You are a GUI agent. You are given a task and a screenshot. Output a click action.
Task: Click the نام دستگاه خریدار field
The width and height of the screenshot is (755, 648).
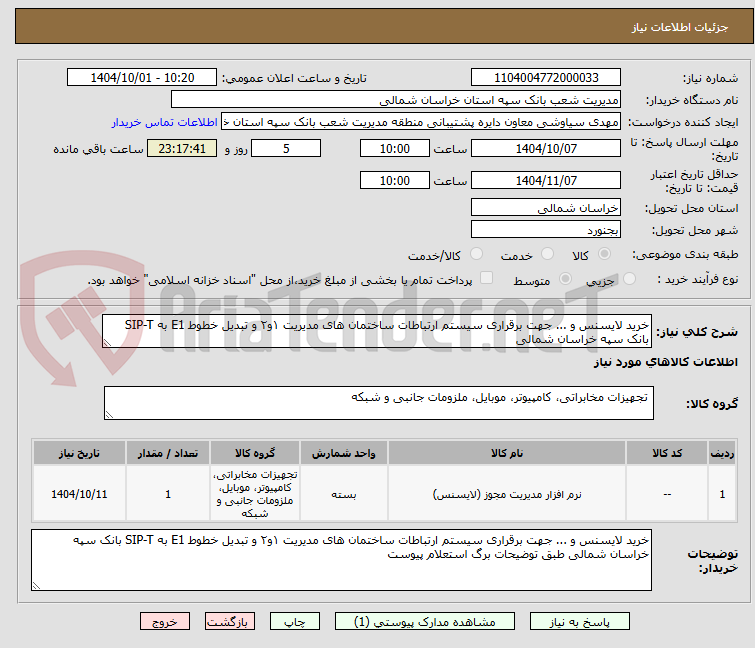coord(395,100)
